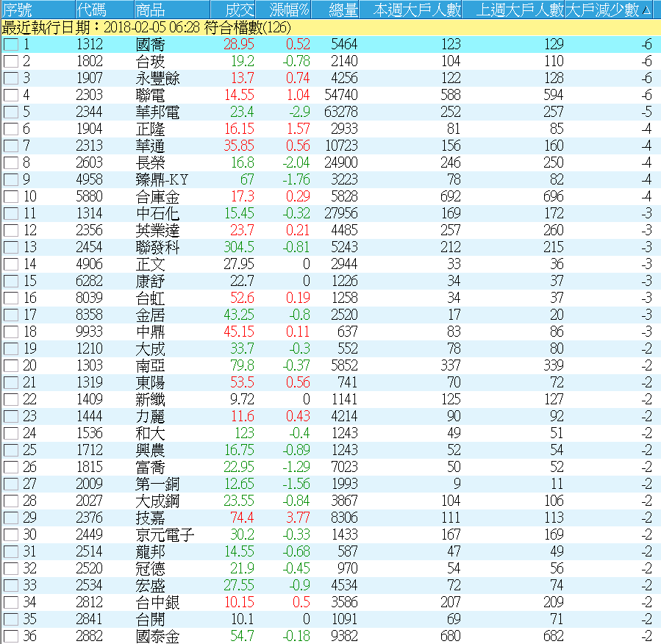This screenshot has height=644, width=661.
Task: Select stock name 新纖
Action: 151,399
